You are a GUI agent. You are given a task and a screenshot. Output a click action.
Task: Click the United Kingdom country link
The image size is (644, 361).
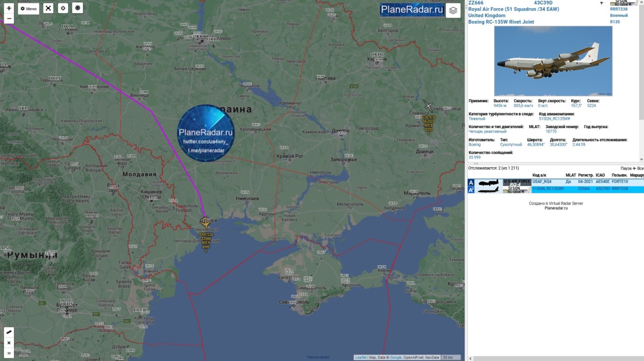pos(487,16)
